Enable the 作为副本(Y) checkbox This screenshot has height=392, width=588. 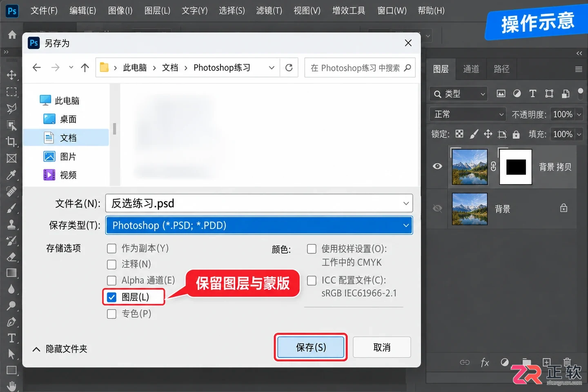tap(111, 248)
